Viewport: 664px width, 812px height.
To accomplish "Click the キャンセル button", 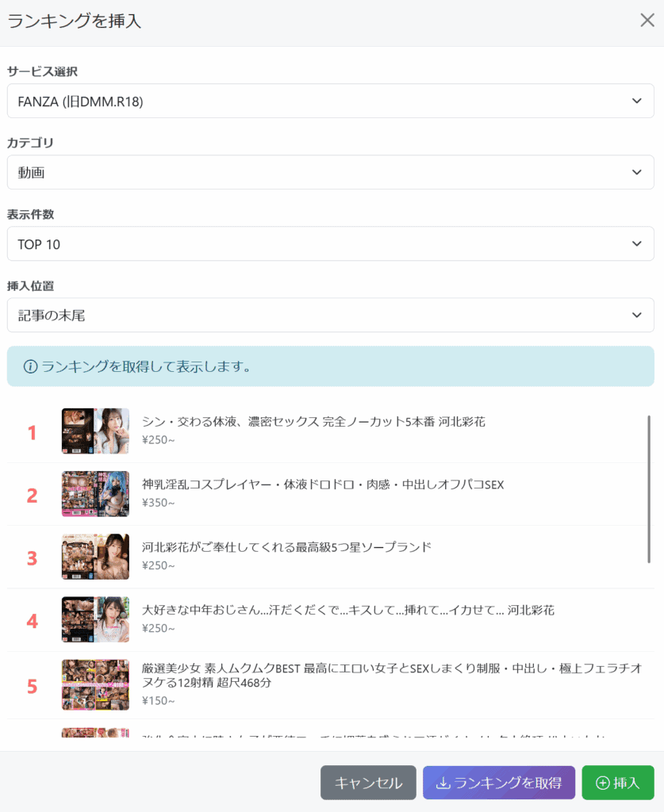I will tap(368, 783).
